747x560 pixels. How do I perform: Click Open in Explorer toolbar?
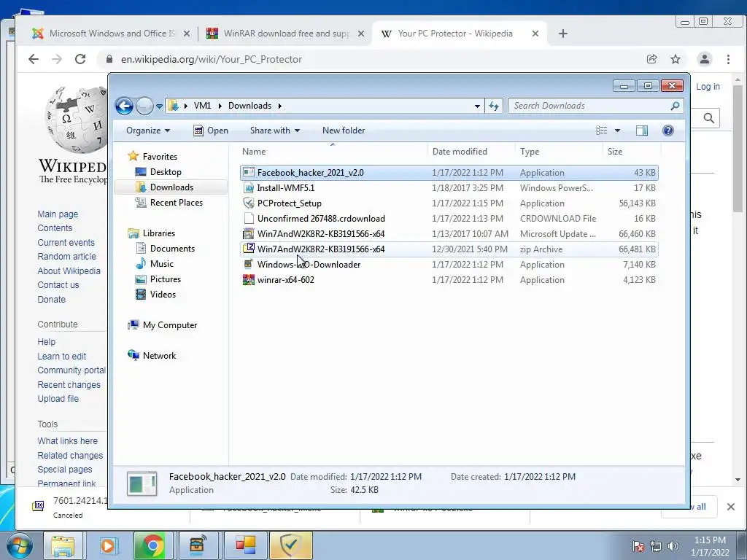tap(211, 131)
